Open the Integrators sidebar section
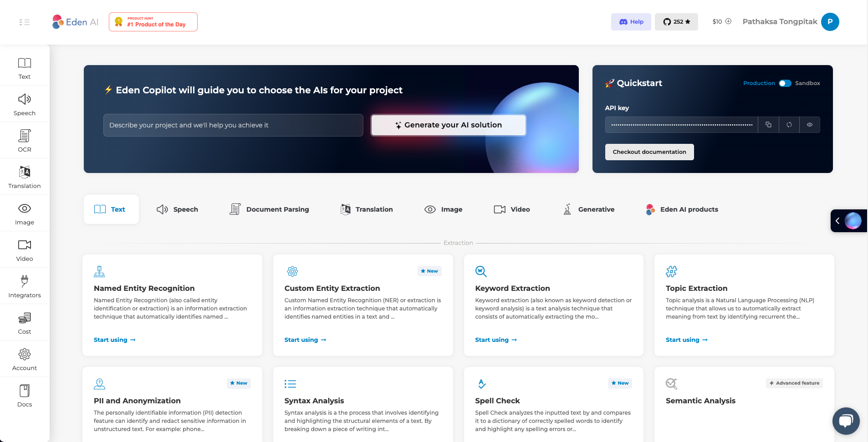The height and width of the screenshot is (442, 868). coord(25,285)
